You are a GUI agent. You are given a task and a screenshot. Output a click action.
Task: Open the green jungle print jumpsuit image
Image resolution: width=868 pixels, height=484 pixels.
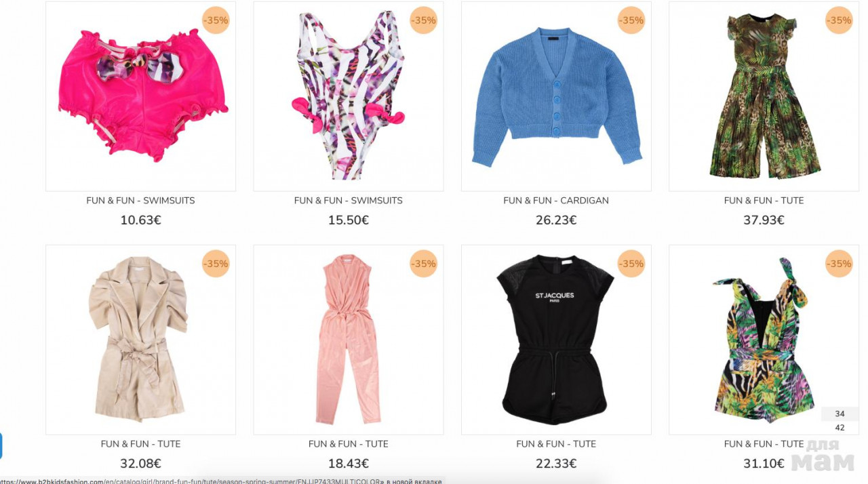(764, 96)
